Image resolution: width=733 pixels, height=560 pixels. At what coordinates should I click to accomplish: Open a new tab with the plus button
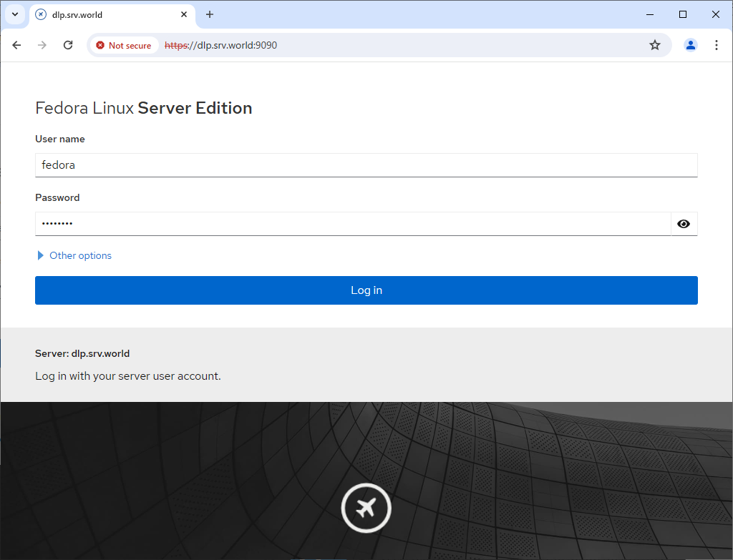210,14
